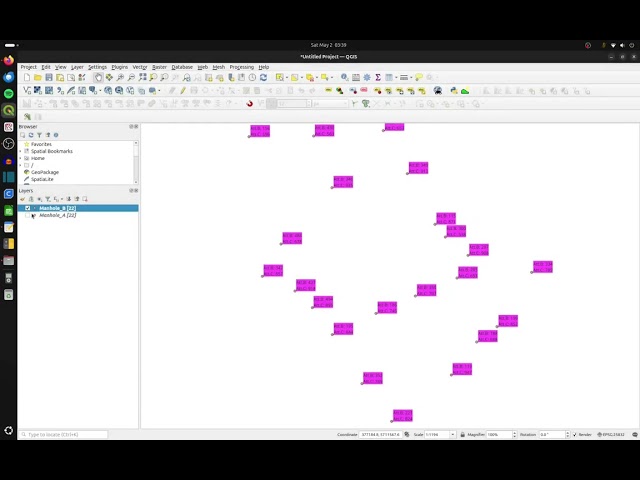Screen dimensions: 640x480
Task: Open the Select Features dropdown arrow
Action: (287, 78)
